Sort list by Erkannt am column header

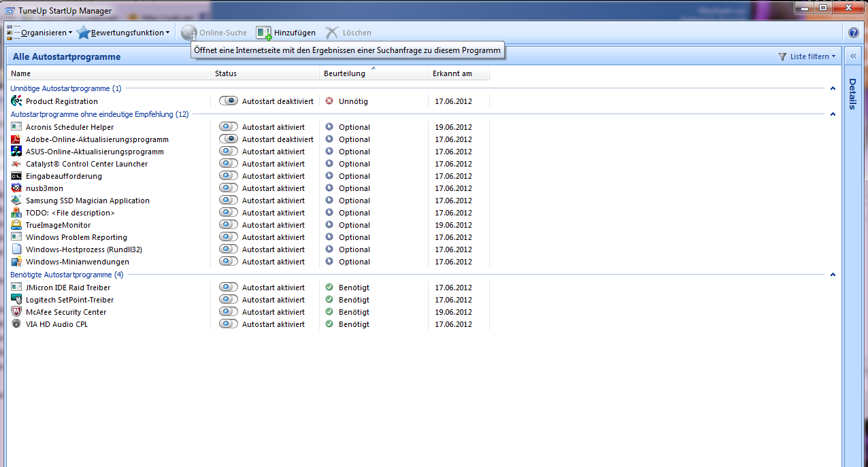click(459, 73)
